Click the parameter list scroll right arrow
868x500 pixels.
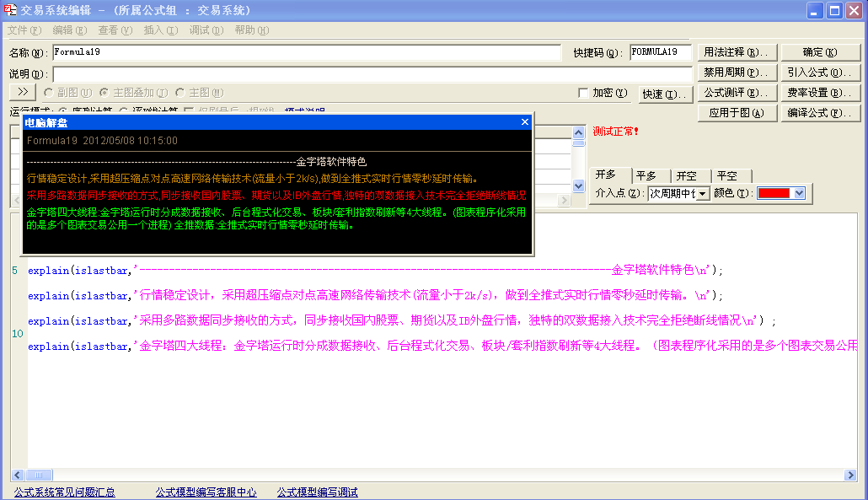tap(564, 200)
